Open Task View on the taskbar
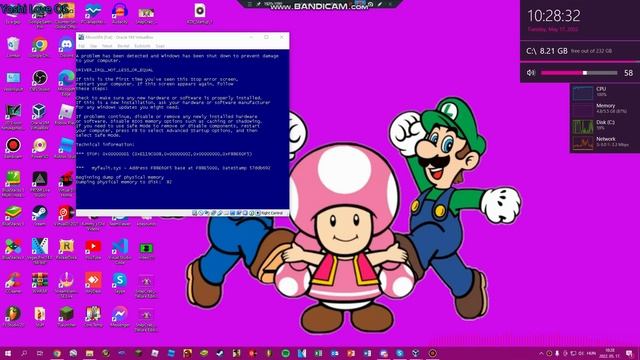 coord(40,353)
